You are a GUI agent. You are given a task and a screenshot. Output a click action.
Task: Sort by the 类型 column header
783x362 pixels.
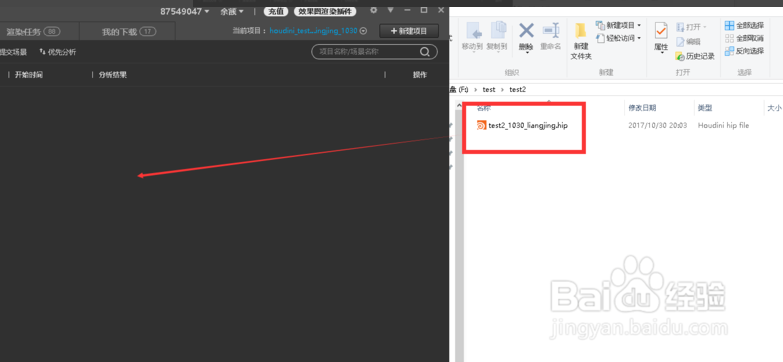tap(705, 107)
